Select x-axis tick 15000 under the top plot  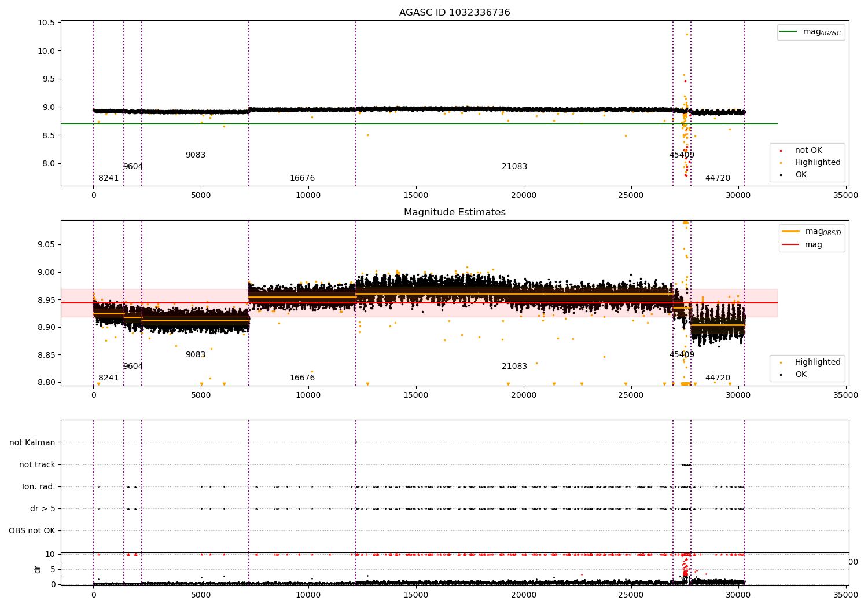tap(415, 196)
